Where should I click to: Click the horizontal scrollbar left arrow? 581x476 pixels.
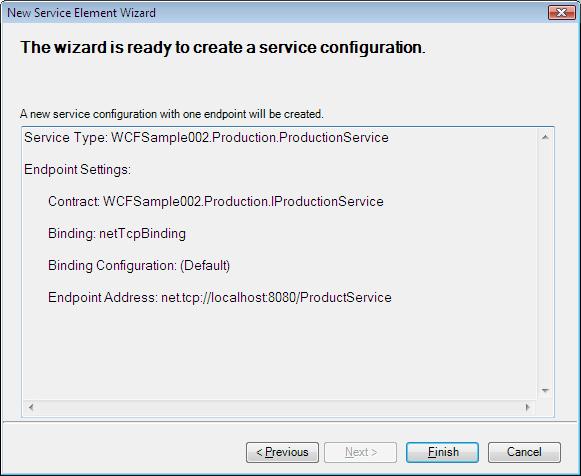[x=31, y=407]
